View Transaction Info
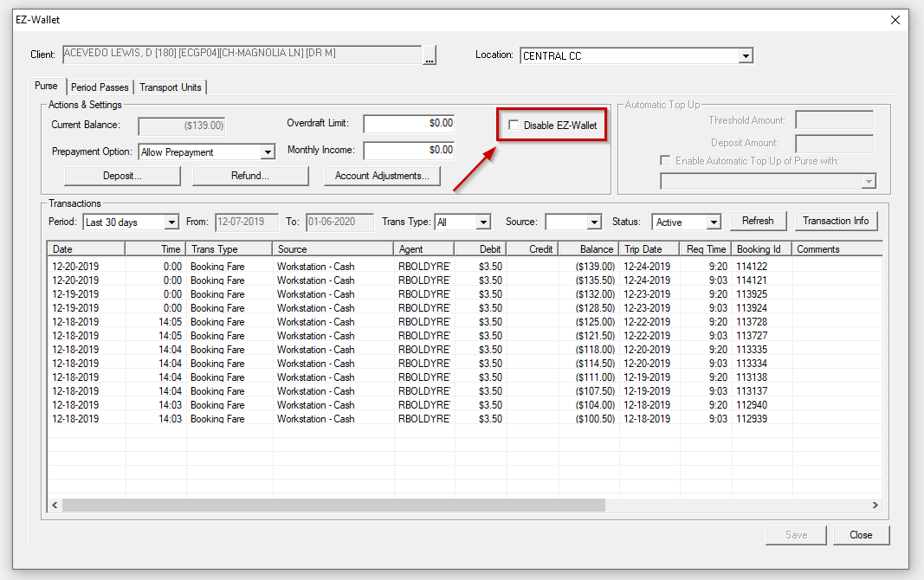Screen dimensions: 924x580 [836, 221]
